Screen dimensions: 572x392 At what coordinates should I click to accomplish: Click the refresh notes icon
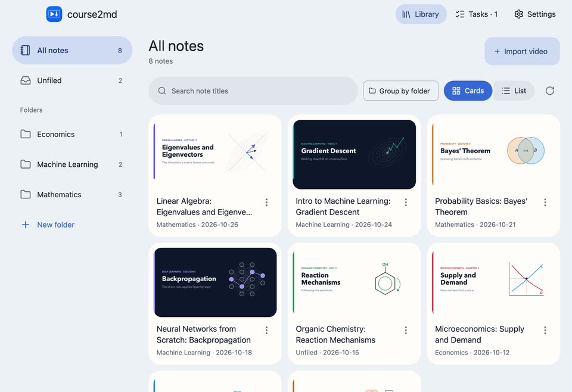click(550, 91)
